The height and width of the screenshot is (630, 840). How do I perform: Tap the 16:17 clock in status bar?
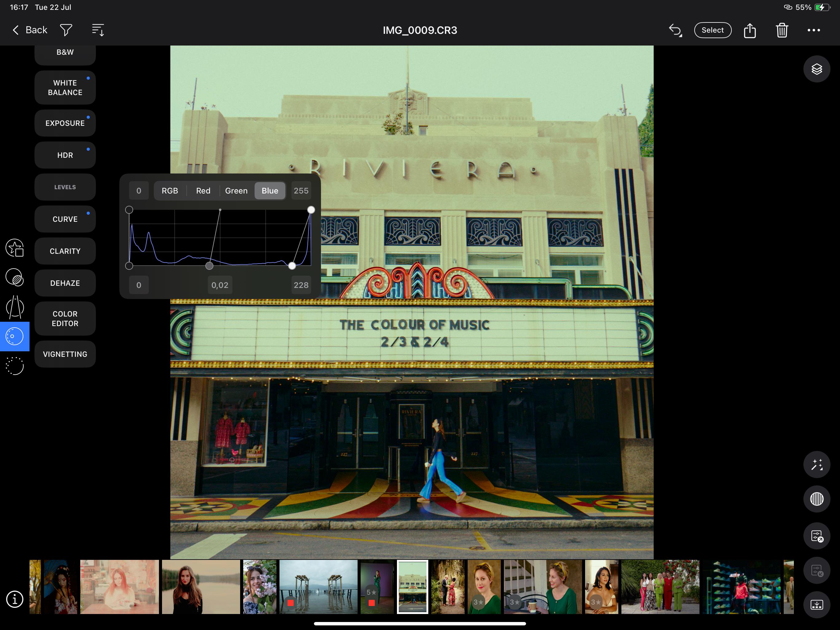[x=19, y=7]
